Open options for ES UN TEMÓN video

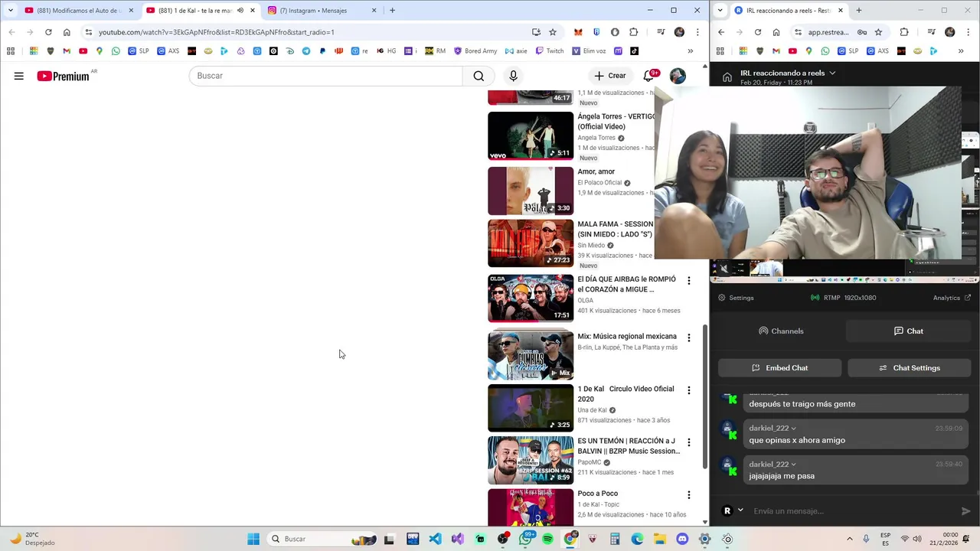[688, 442]
